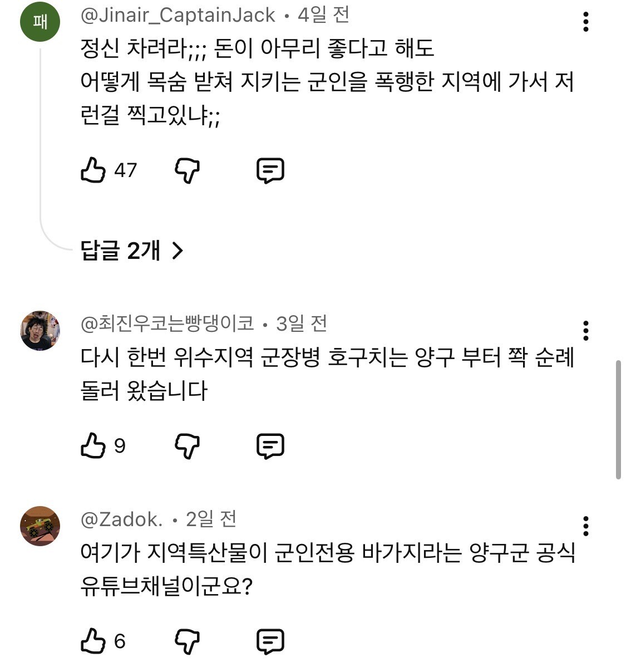Open @최진우코는빵댕이코 channel link
626x672 pixels.
click(167, 323)
